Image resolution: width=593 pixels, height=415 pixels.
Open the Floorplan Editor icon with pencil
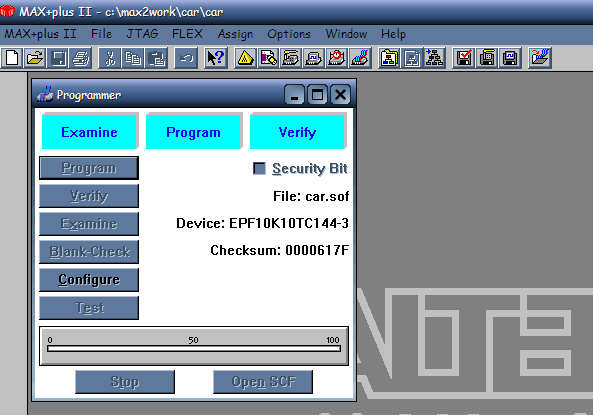coord(268,58)
